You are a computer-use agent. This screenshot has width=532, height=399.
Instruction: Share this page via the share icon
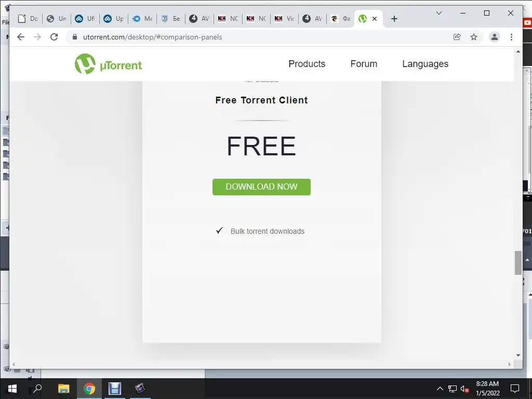(x=457, y=37)
